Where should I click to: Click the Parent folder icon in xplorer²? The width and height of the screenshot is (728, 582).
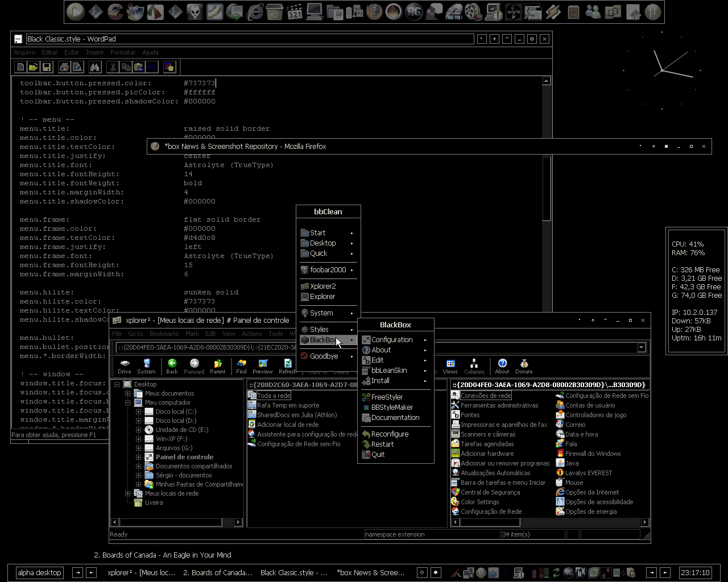(x=218, y=367)
